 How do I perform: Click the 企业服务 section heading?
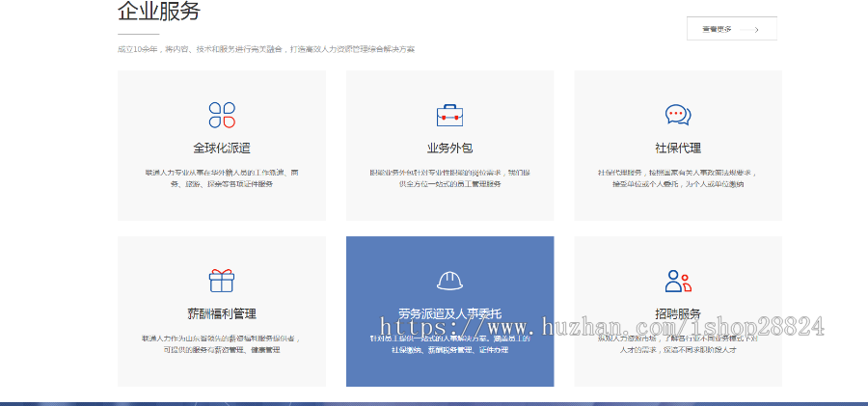[159, 13]
